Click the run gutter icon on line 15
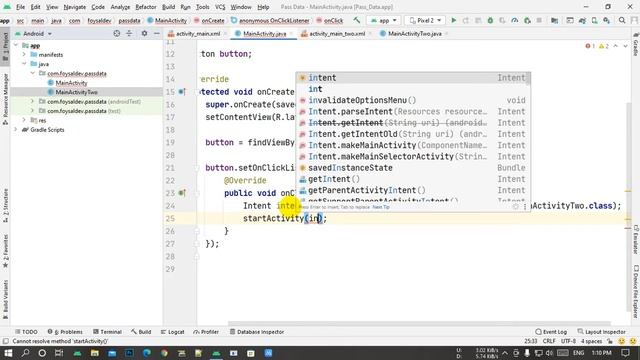 tap(182, 92)
